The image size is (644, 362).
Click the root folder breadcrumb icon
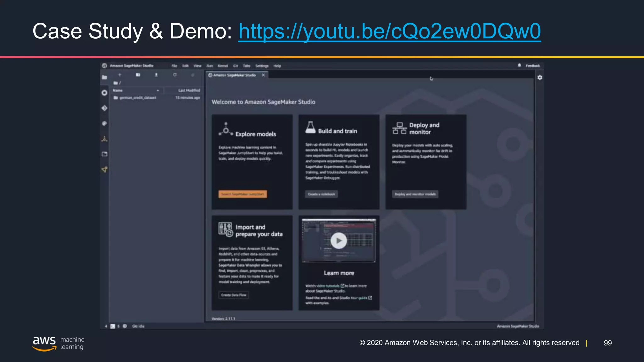click(116, 83)
